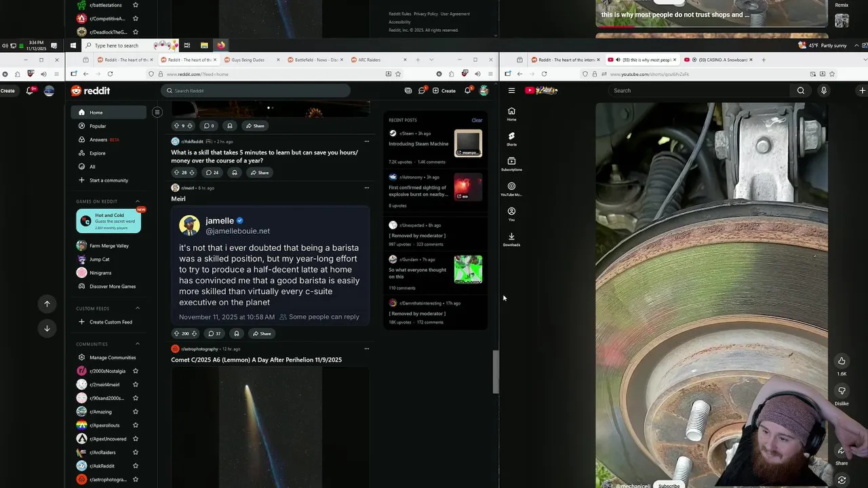This screenshot has width=868, height=488.
Task: Dislike the YouTube Short
Action: point(842,391)
